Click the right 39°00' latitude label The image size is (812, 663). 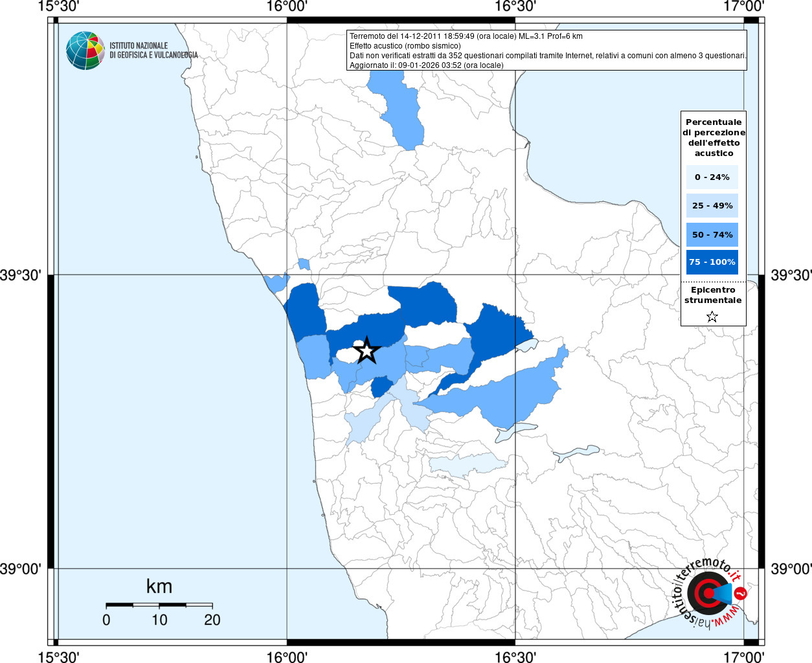pos(791,568)
